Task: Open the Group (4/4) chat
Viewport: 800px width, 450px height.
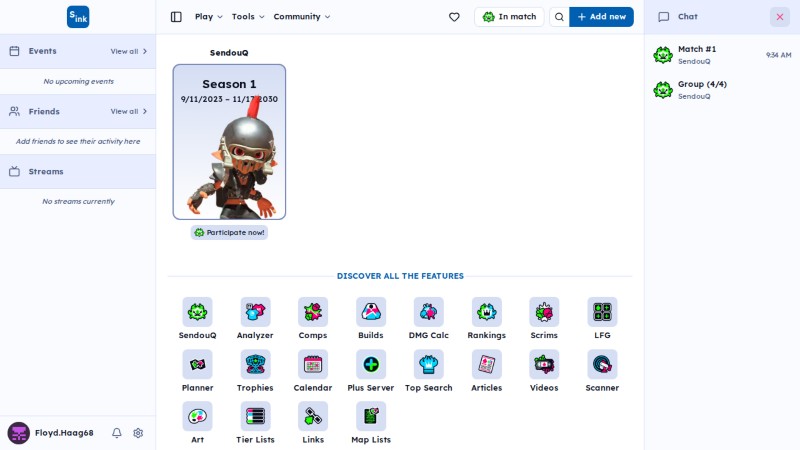Action: point(722,90)
